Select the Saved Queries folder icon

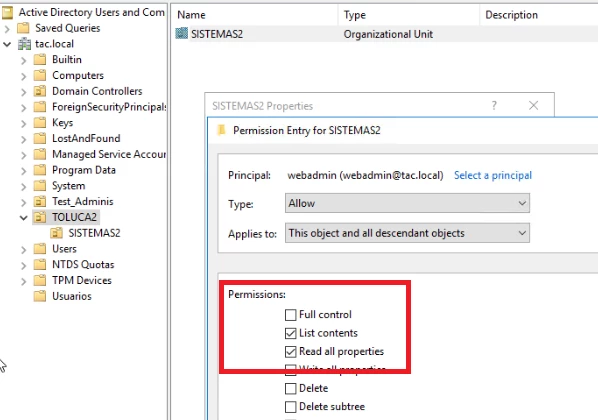23,28
